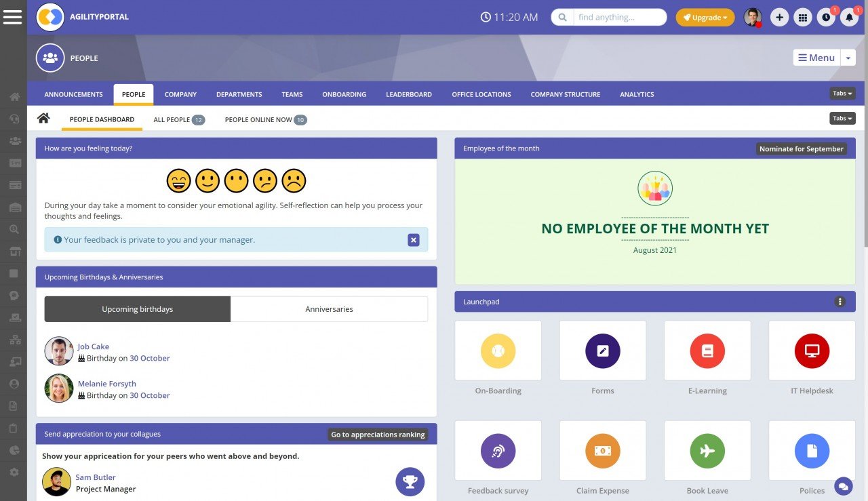
Task: Click the clock/activity icon with badge
Action: pos(827,17)
